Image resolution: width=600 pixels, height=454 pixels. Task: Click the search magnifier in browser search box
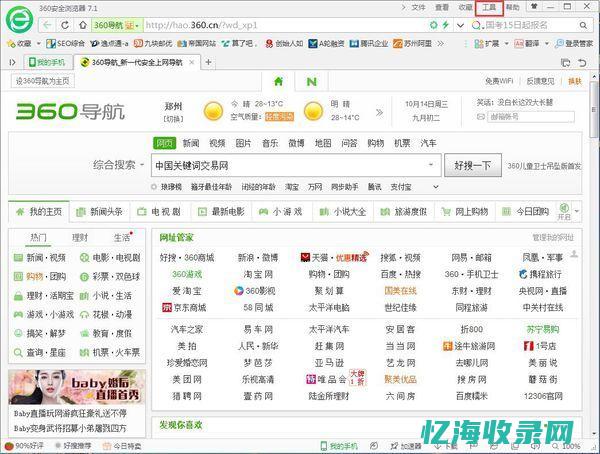pyautogui.click(x=583, y=25)
